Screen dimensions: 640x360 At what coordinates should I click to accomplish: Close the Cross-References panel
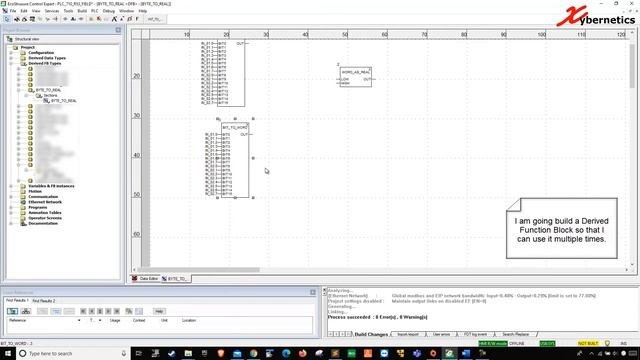(313, 292)
